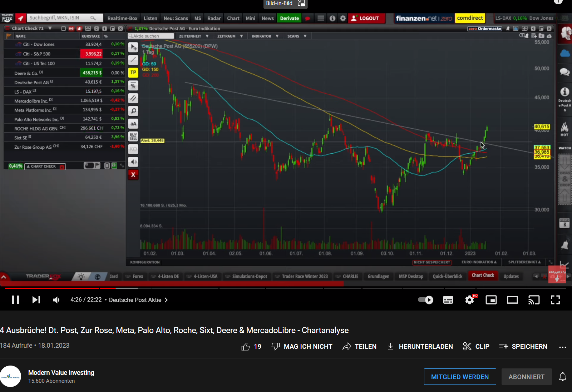
Task: Select Deutsche Post AG row in watchlist
Action: [64, 82]
